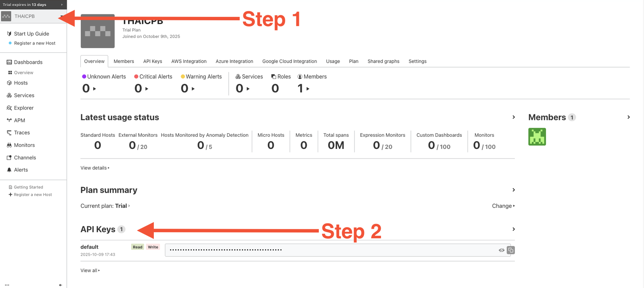The width and height of the screenshot is (644, 288).
Task: Open the trial expiration banner
Action: 33,5
